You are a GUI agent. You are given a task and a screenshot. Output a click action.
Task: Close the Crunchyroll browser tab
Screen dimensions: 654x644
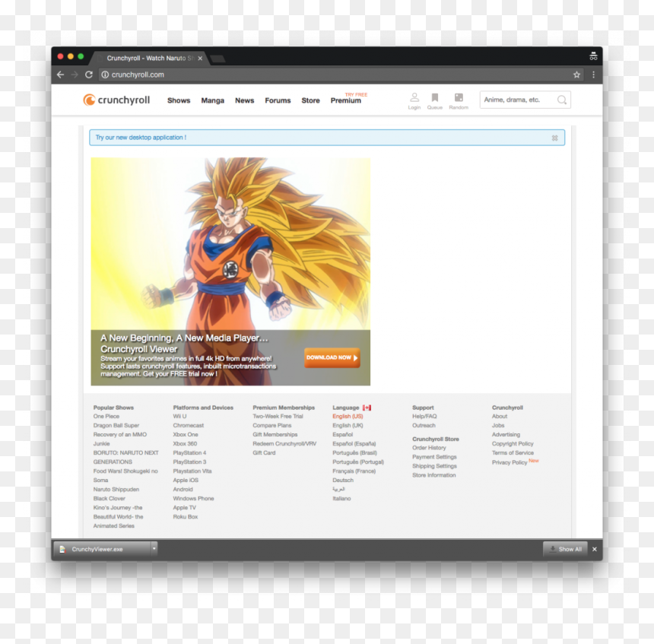pos(200,59)
